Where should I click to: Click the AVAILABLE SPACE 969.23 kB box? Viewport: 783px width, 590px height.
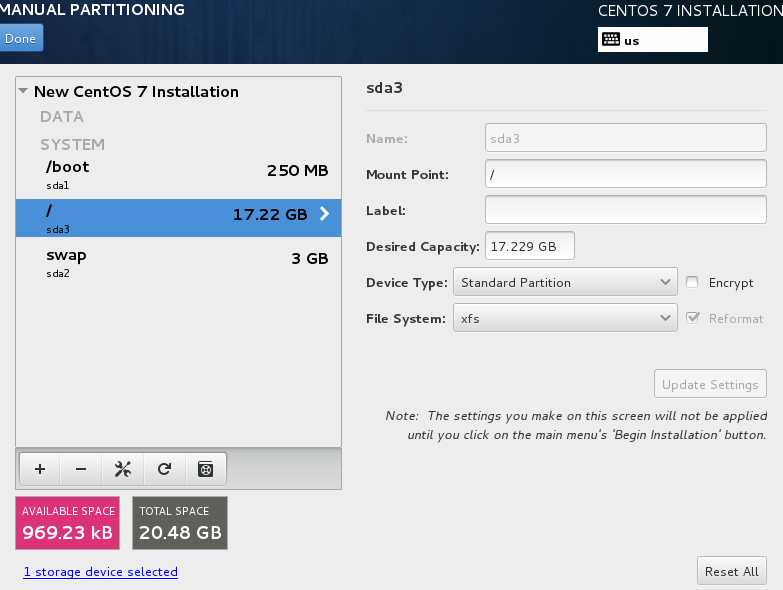click(x=67, y=523)
